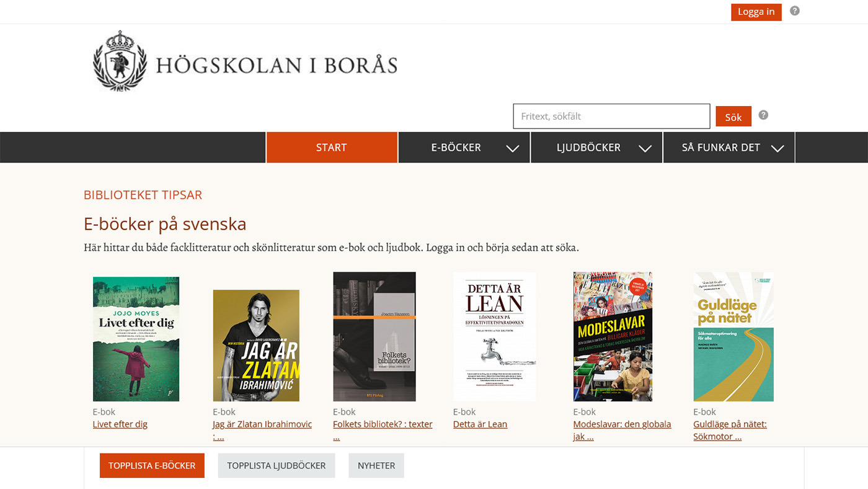Select the Topplista e-böcker tab

click(x=152, y=465)
